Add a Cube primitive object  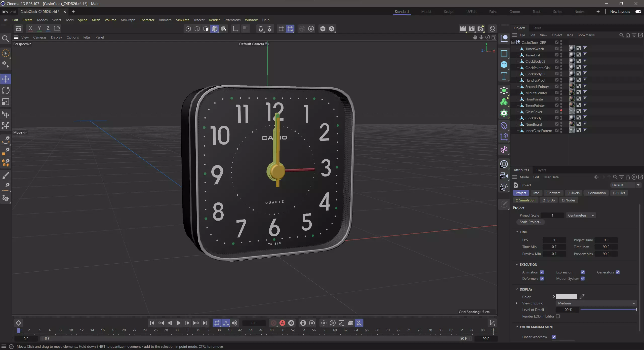coord(504,64)
